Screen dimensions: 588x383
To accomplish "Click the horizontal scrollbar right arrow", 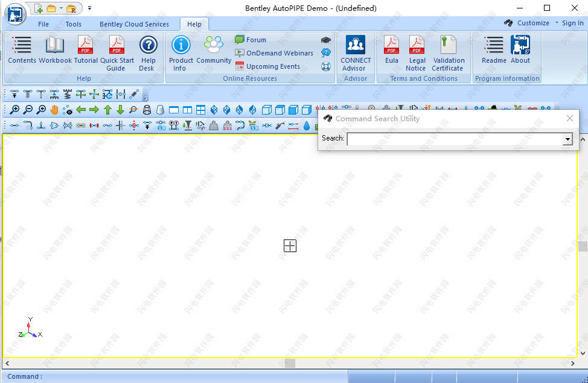I will click(x=573, y=363).
